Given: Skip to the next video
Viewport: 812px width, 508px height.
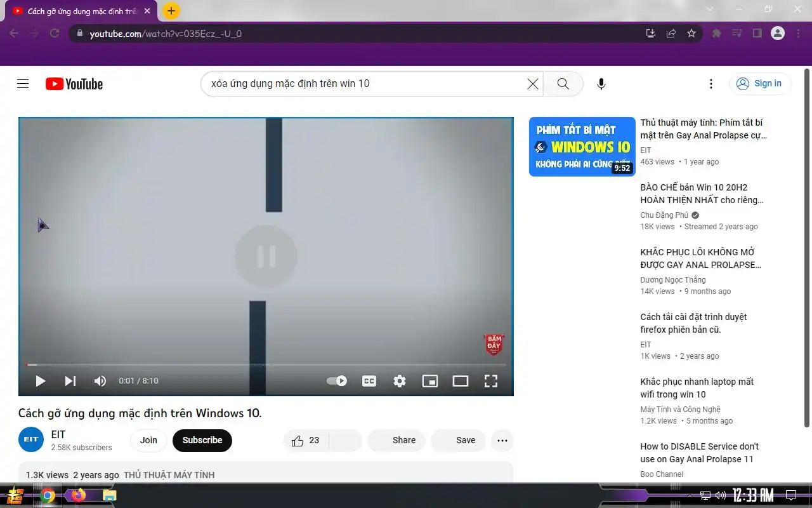Looking at the screenshot, I should 70,381.
